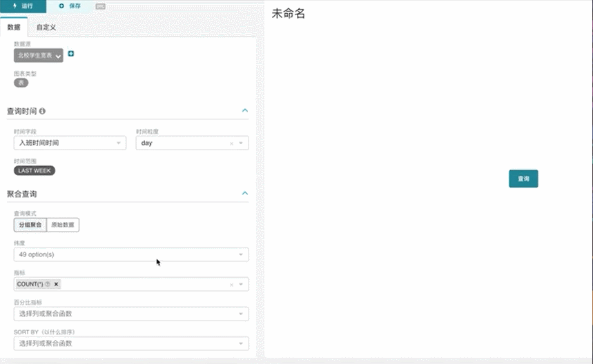Click the 时间粒度 label
Image resolution: width=593 pixels, height=364 pixels.
point(148,132)
